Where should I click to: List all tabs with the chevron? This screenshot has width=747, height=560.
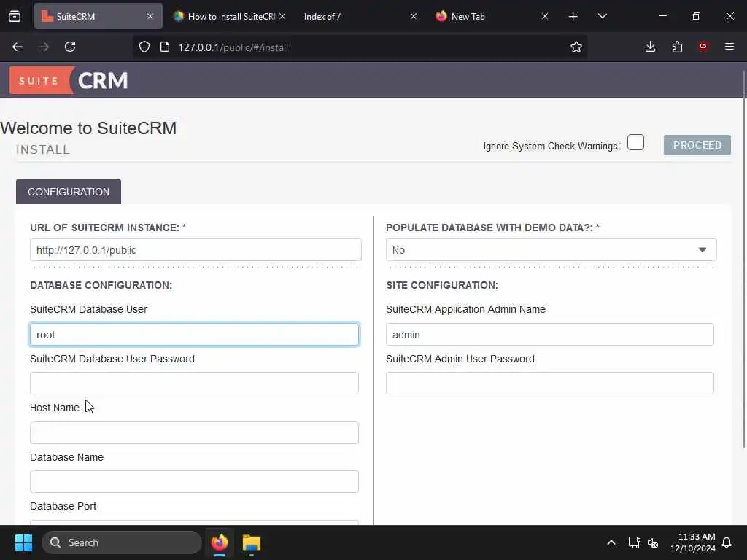coord(602,16)
